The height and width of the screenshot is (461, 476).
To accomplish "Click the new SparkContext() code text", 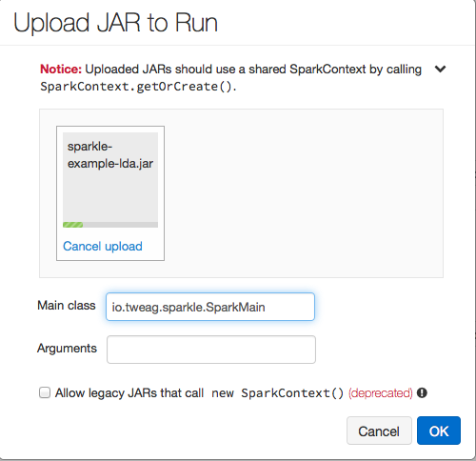I will point(278,393).
